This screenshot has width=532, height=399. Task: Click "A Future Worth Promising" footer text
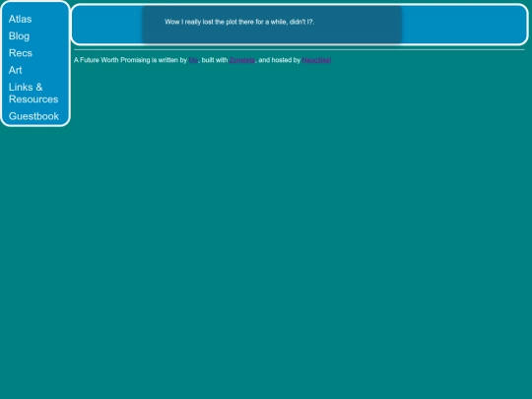coord(112,60)
